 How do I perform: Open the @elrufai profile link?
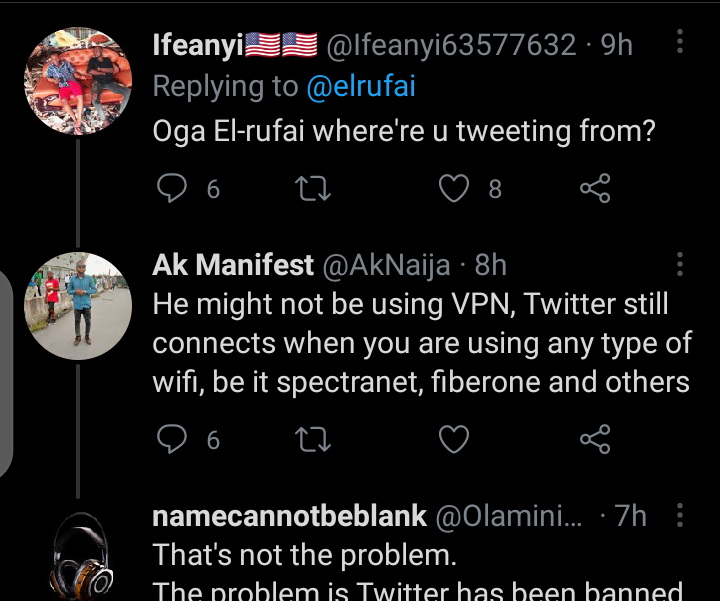pyautogui.click(x=360, y=87)
